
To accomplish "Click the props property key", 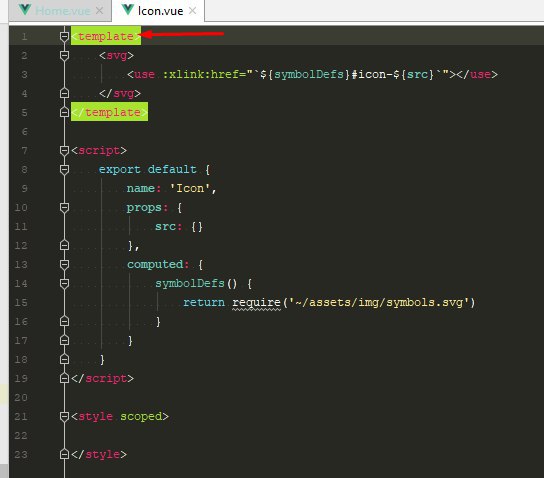I will 144,207.
